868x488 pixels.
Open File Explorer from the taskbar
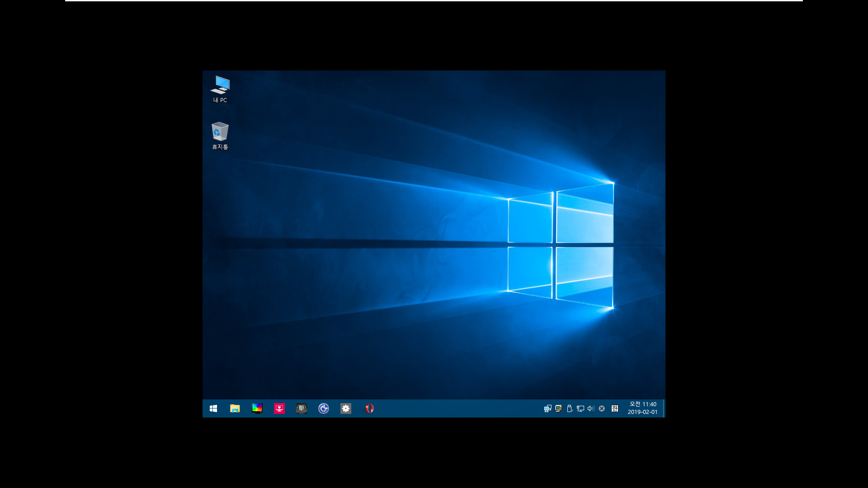click(x=235, y=408)
